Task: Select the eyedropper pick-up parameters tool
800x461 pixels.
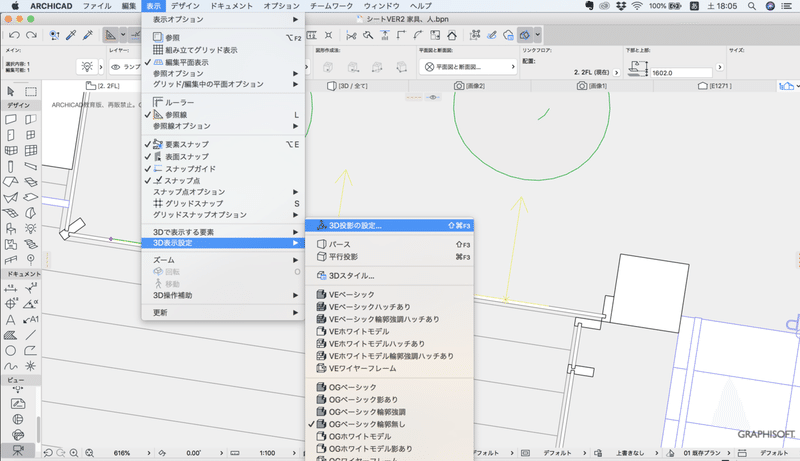Action: pos(71,35)
